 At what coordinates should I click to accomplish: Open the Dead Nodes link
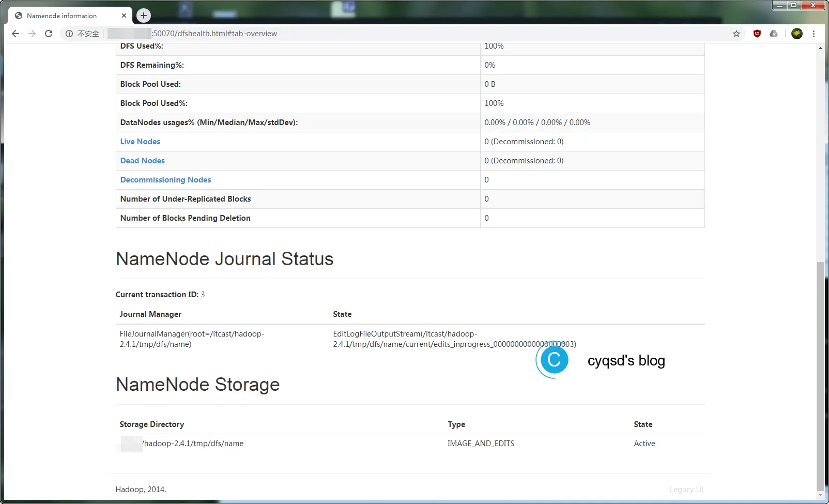point(143,161)
